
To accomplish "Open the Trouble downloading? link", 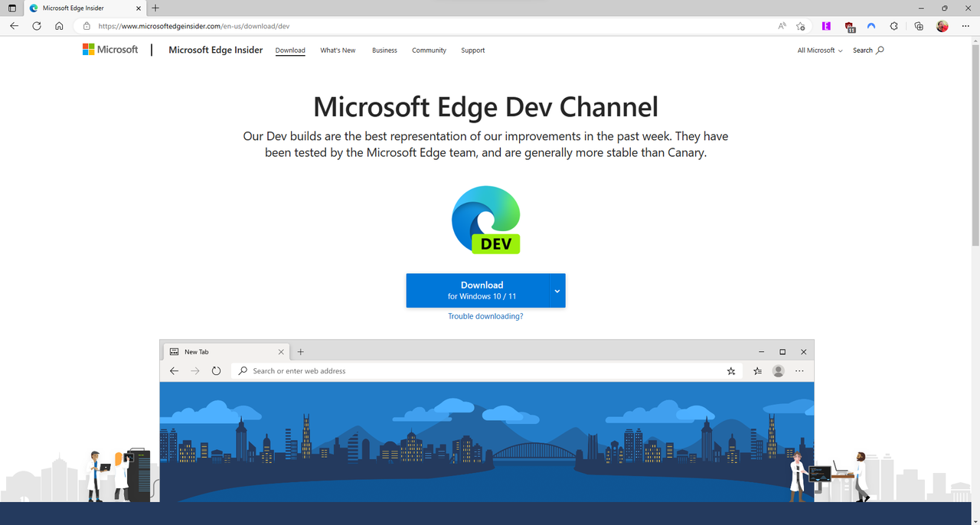I will point(485,316).
